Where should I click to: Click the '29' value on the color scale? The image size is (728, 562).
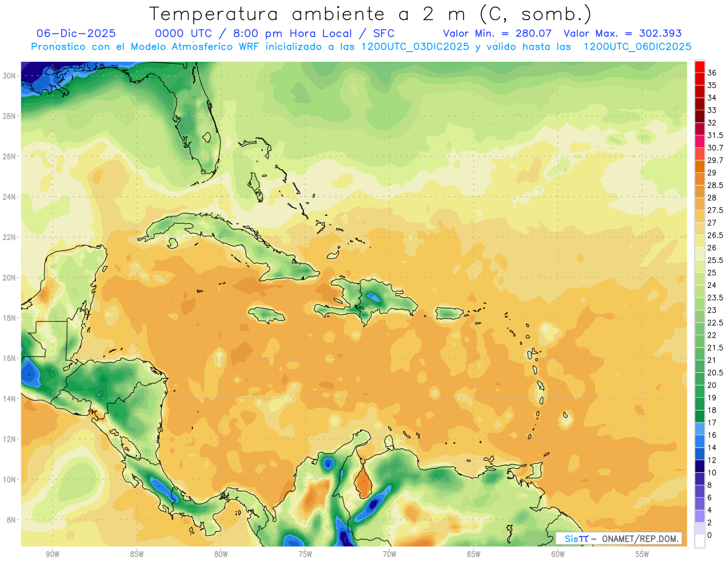coord(712,173)
